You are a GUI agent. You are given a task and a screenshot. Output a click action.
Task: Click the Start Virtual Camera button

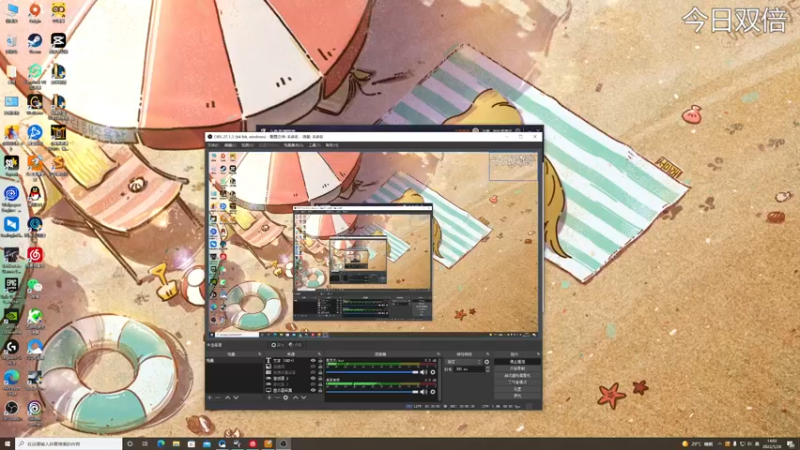pos(517,376)
